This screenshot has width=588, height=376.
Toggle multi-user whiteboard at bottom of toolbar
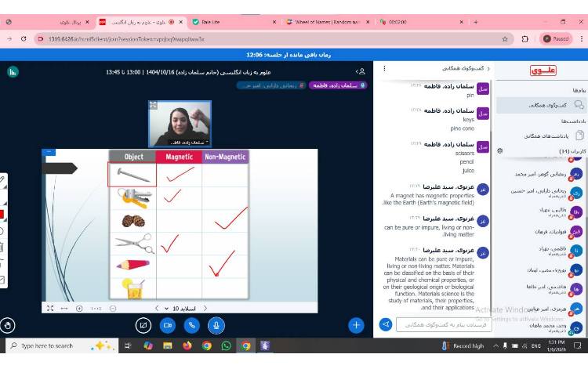coord(2,280)
